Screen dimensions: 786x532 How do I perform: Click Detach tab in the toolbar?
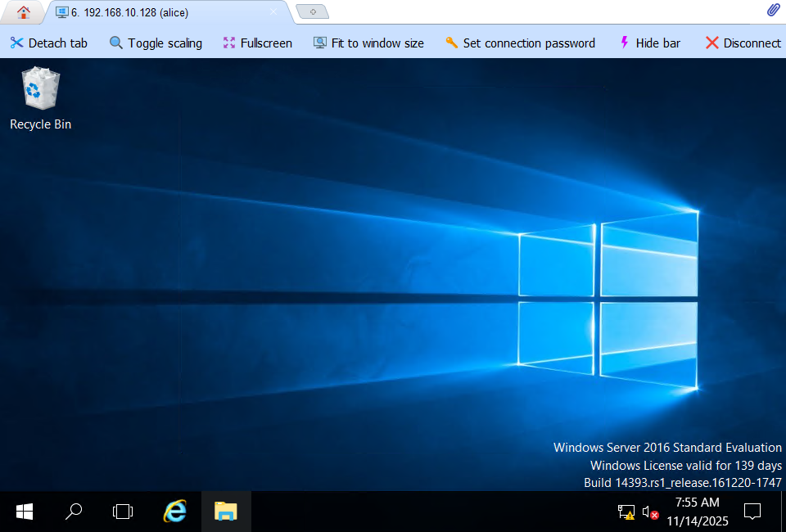coord(48,43)
